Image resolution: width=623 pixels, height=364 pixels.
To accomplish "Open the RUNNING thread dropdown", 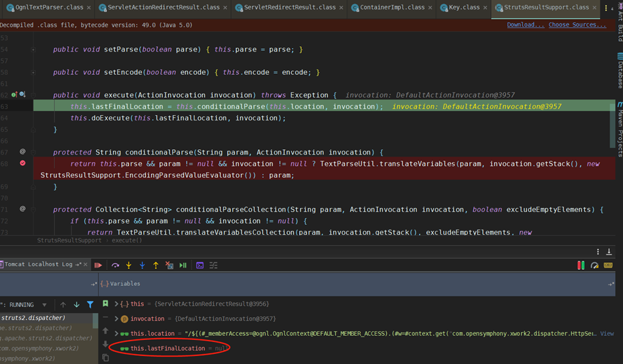I will (44, 304).
